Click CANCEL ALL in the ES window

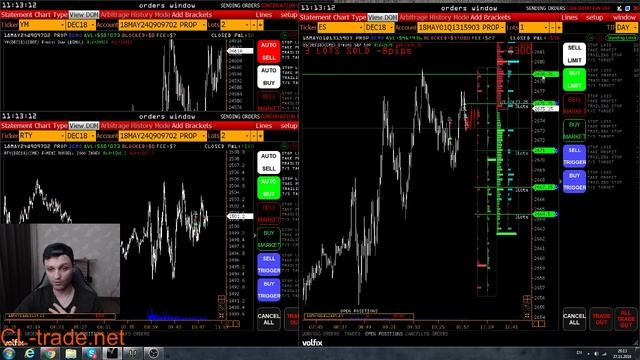(x=574, y=319)
